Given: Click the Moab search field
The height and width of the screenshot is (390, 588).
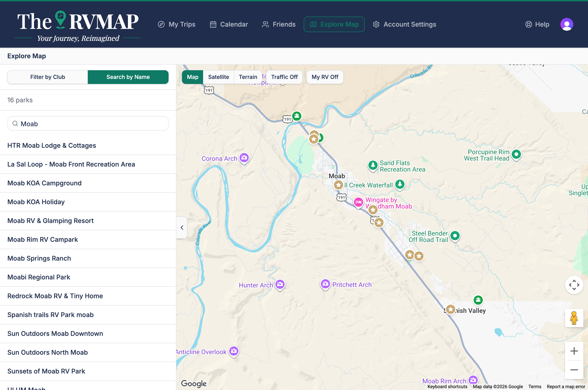Looking at the screenshot, I should click(88, 124).
